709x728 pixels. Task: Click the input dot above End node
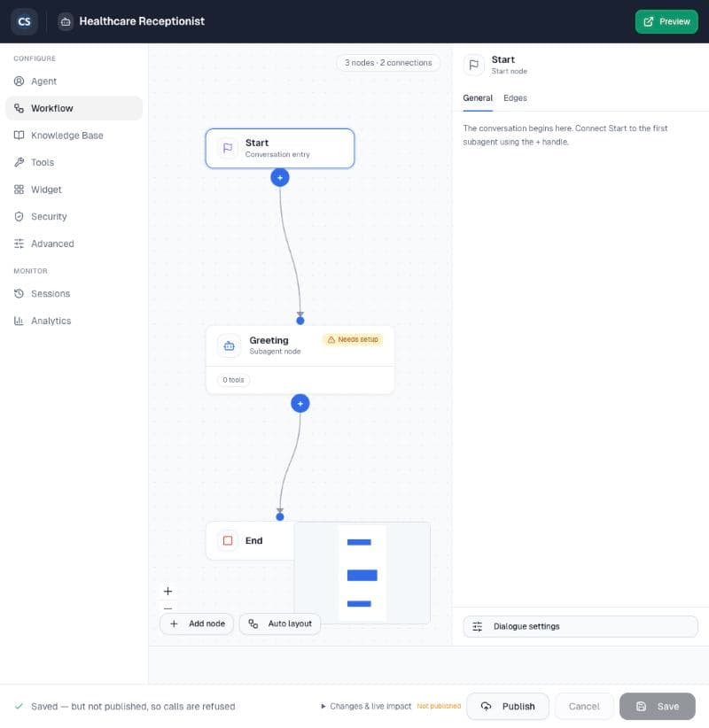point(280,516)
